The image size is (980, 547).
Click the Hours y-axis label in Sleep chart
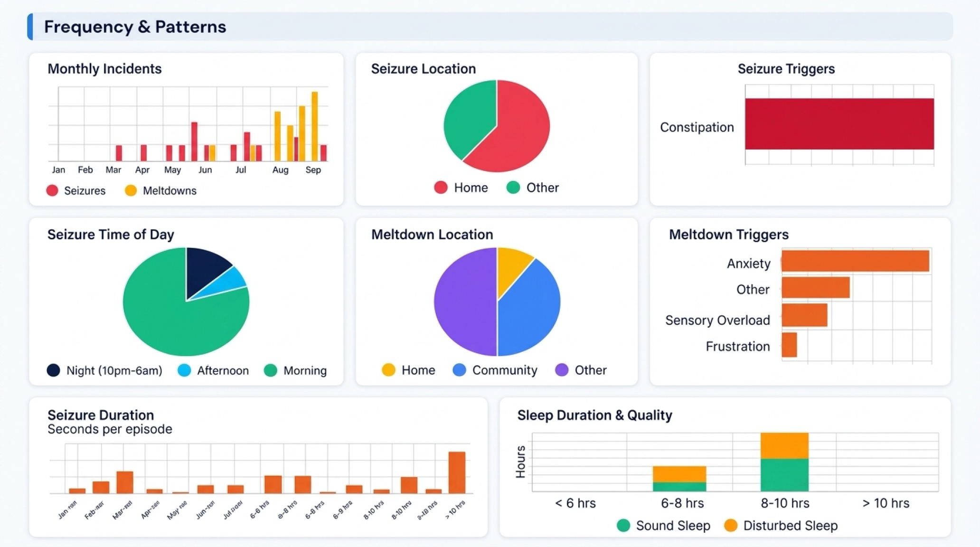click(521, 462)
